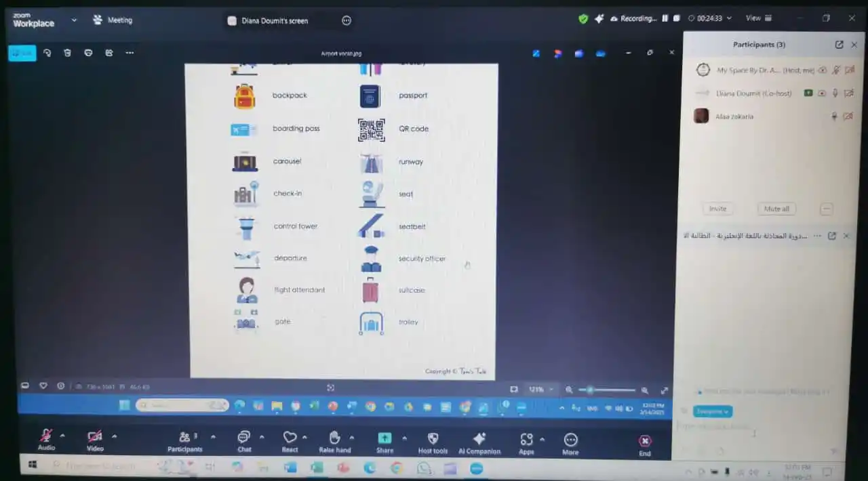Open the Chat panel

(x=244, y=438)
